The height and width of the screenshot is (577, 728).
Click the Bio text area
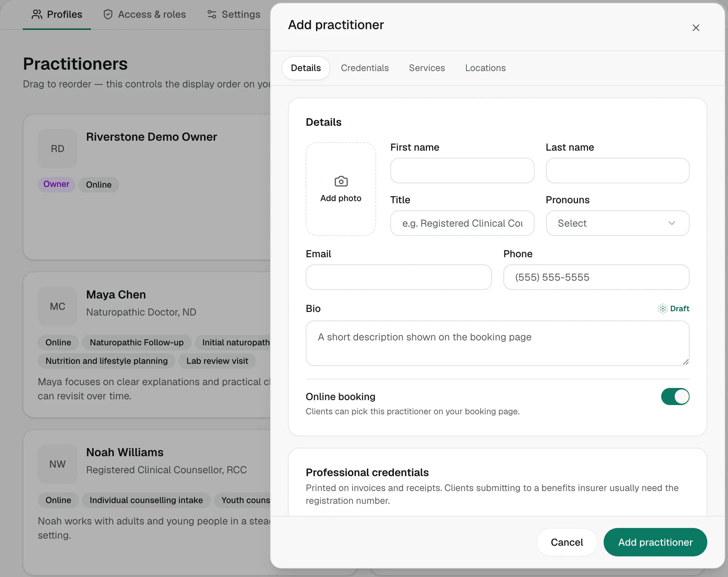point(497,343)
